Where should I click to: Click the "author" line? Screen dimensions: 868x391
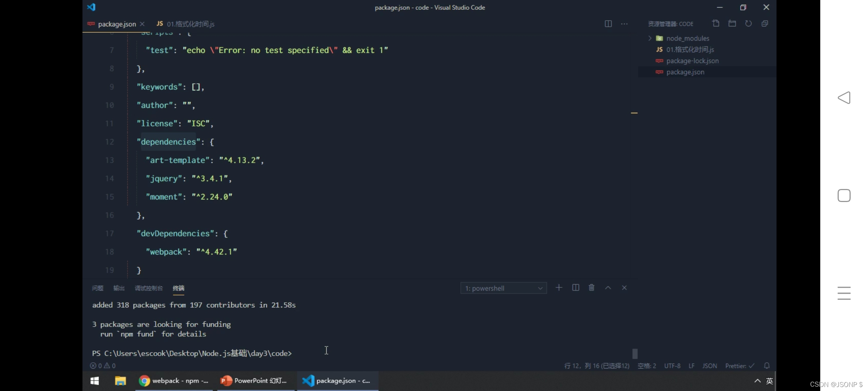click(166, 105)
